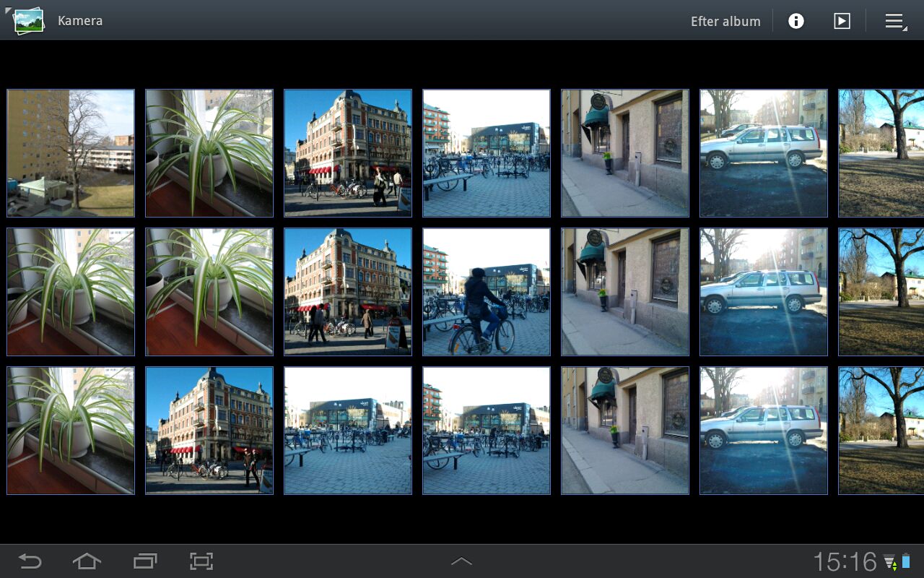This screenshot has height=578, width=924.
Task: Open quick panel via the 15:16 clock
Action: pos(845,561)
